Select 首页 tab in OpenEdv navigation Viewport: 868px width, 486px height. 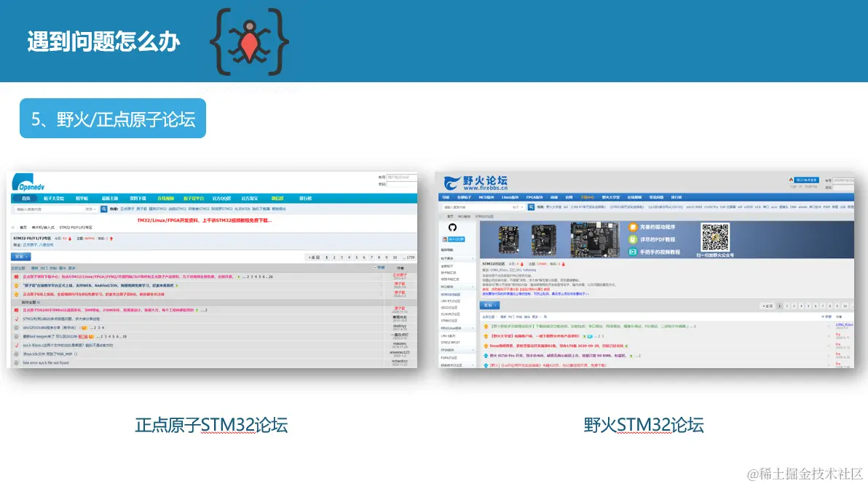pyautogui.click(x=26, y=198)
